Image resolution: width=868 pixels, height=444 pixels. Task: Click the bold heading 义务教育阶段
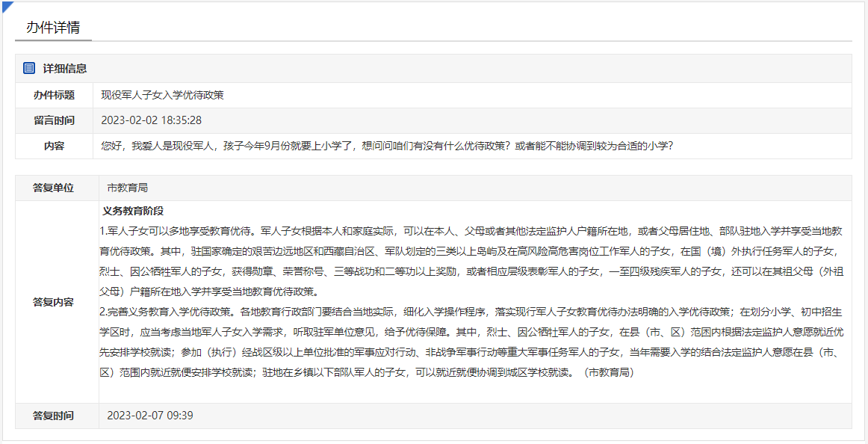pos(133,211)
